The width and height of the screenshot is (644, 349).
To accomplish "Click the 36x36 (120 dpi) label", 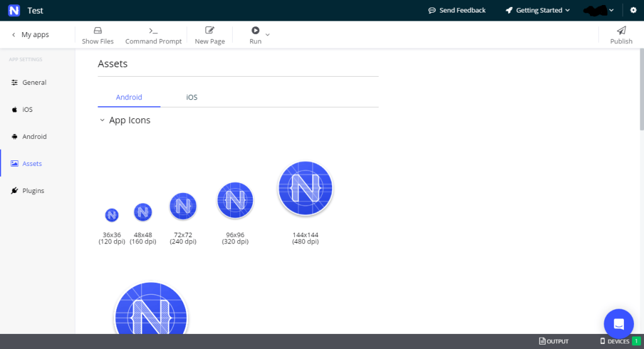I will point(112,238).
